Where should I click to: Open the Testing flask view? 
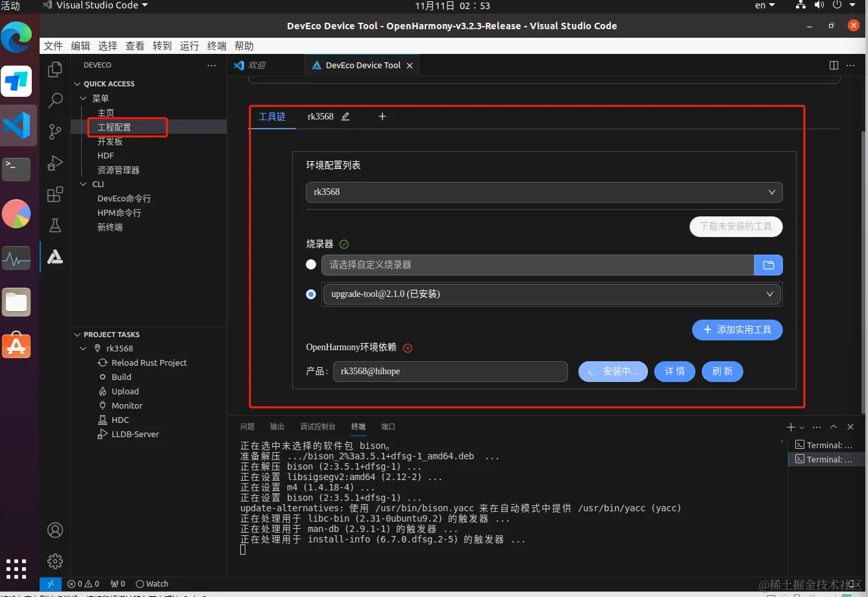[55, 225]
